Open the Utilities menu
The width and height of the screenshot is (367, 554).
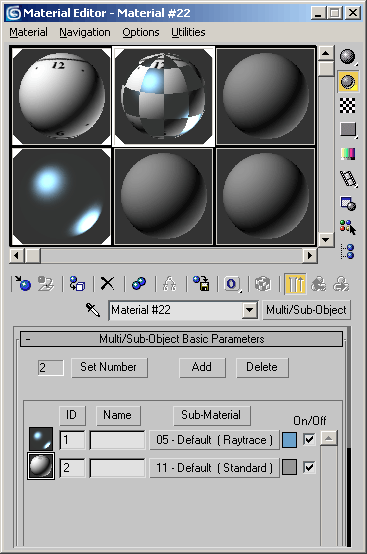point(188,32)
